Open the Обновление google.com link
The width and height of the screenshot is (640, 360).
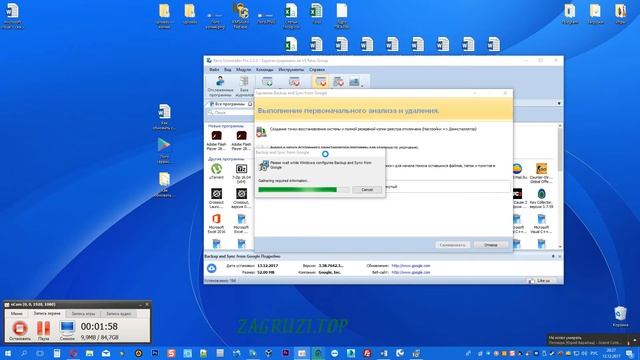click(x=411, y=266)
